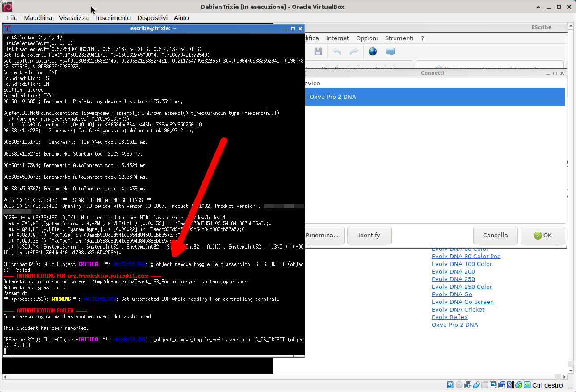Open the Opzioni menu

(x=367, y=38)
